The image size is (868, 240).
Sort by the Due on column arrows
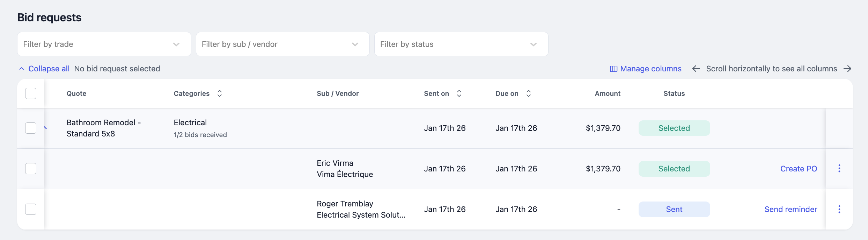(529, 93)
